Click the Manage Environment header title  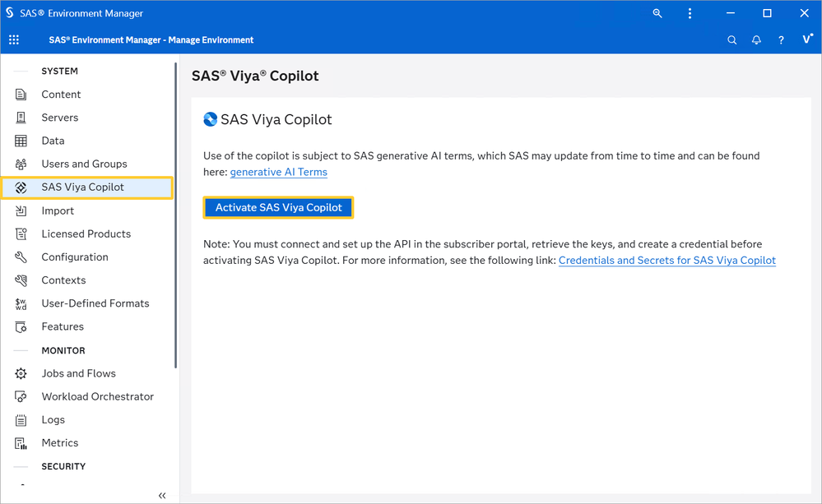(151, 39)
